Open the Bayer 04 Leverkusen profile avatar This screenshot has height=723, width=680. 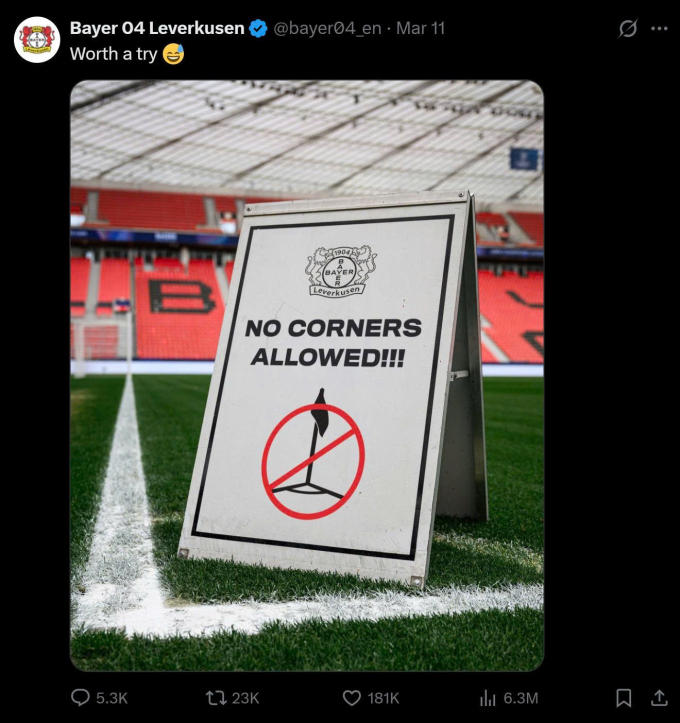(x=37, y=40)
